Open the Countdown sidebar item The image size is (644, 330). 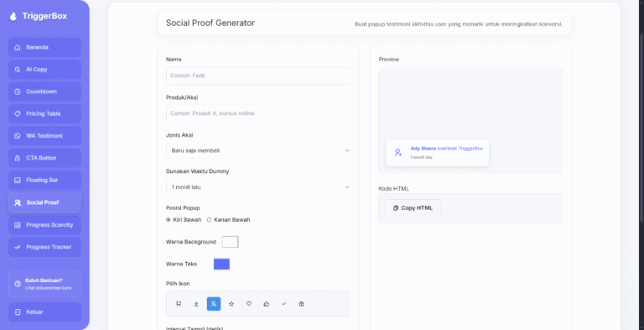pos(44,92)
